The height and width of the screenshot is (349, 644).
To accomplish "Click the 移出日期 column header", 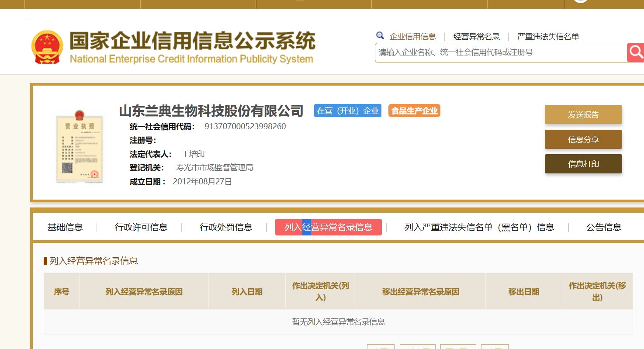I will tap(524, 292).
